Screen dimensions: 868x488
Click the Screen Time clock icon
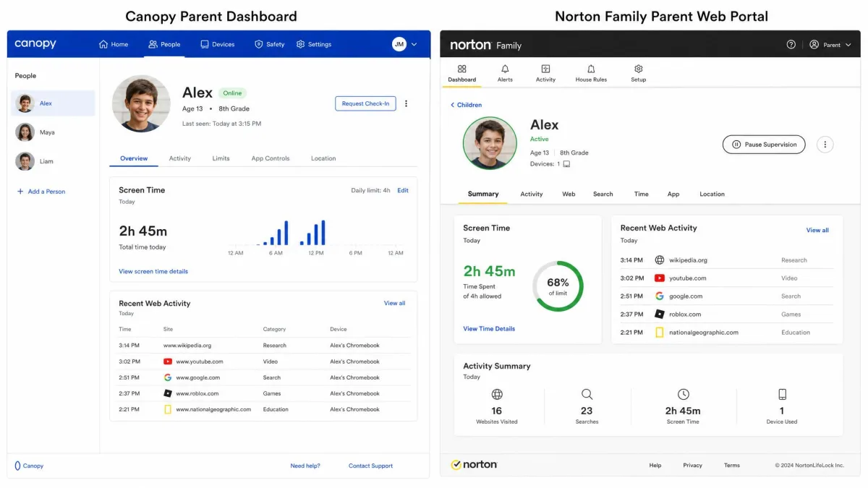tap(683, 395)
